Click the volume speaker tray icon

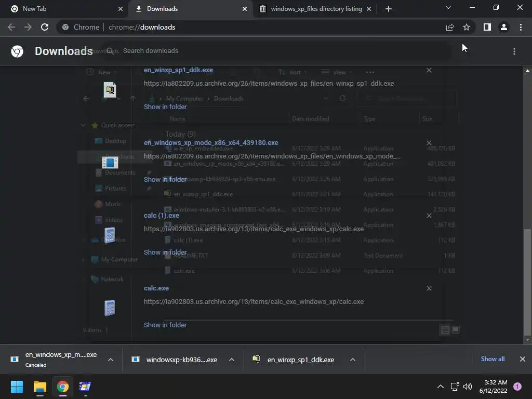(x=468, y=387)
